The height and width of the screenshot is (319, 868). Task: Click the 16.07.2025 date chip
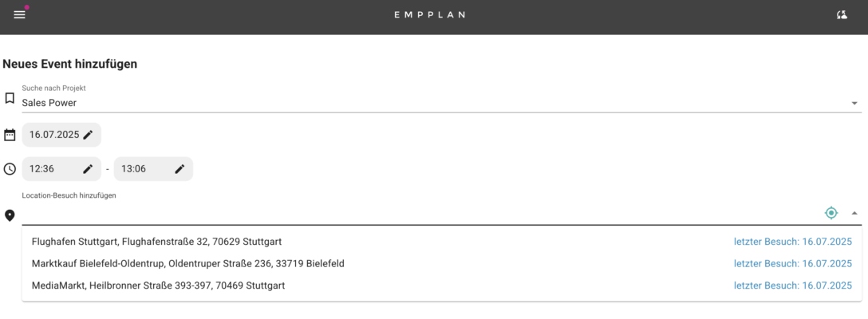61,135
